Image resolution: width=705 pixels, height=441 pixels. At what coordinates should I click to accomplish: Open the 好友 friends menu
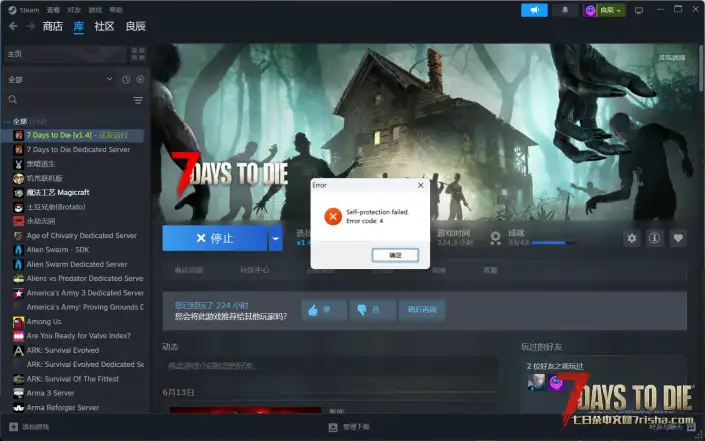coord(74,10)
